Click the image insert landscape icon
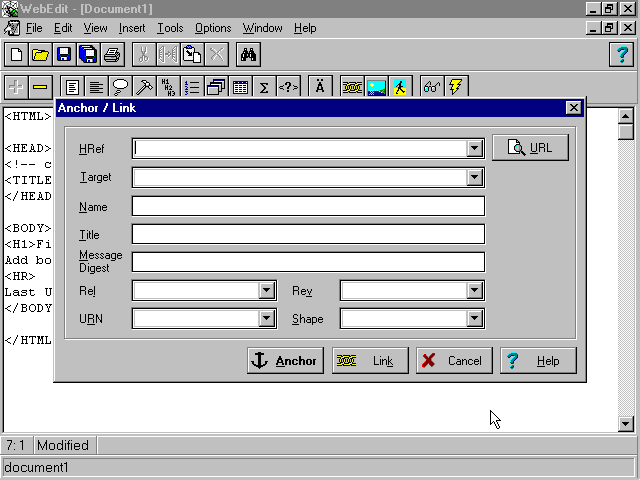Image resolution: width=640 pixels, height=480 pixels. (376, 87)
